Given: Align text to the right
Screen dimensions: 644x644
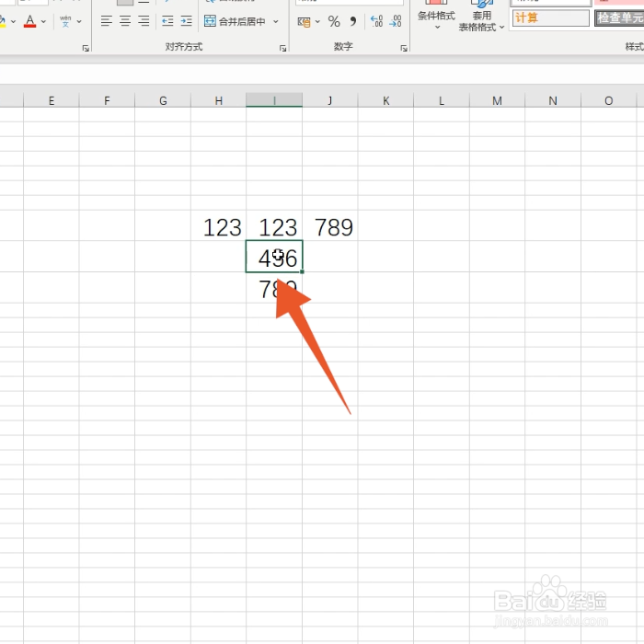Looking at the screenshot, I should (144, 21).
